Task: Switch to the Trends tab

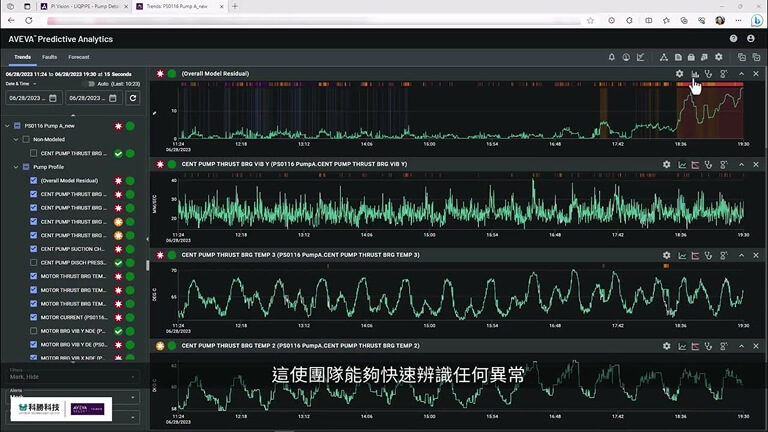Action: pos(23,57)
